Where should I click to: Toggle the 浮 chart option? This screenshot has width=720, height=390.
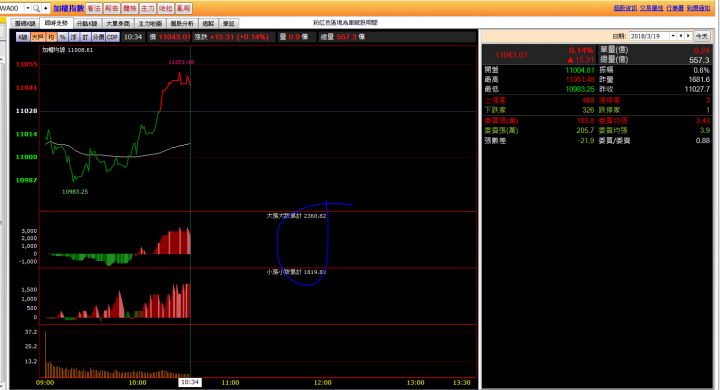click(73, 37)
